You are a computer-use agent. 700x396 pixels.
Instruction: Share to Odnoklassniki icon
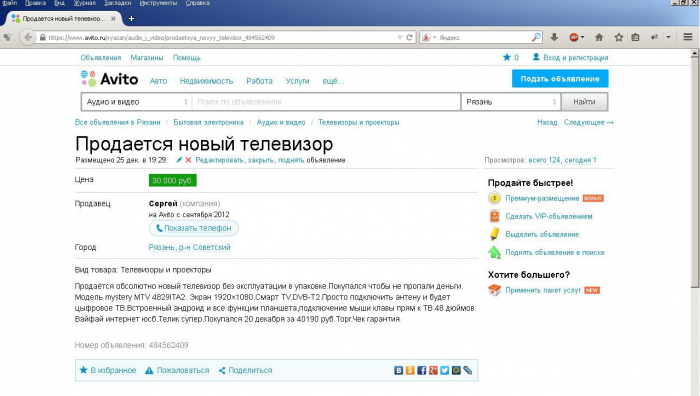(410, 370)
